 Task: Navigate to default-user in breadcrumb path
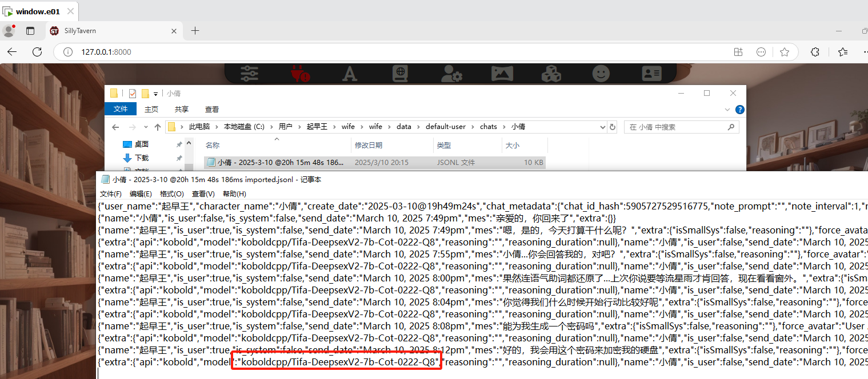pyautogui.click(x=446, y=127)
